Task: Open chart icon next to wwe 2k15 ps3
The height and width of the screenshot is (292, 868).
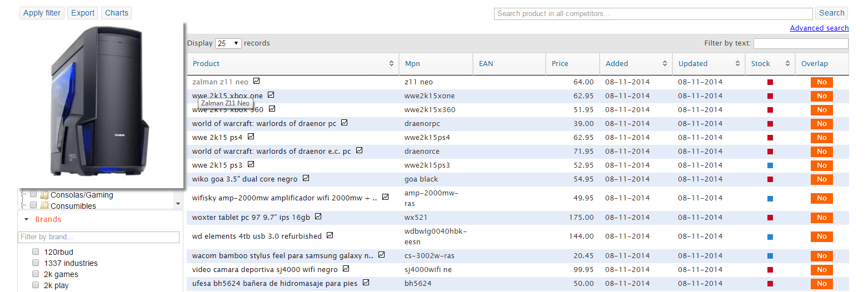Action: pos(251,164)
